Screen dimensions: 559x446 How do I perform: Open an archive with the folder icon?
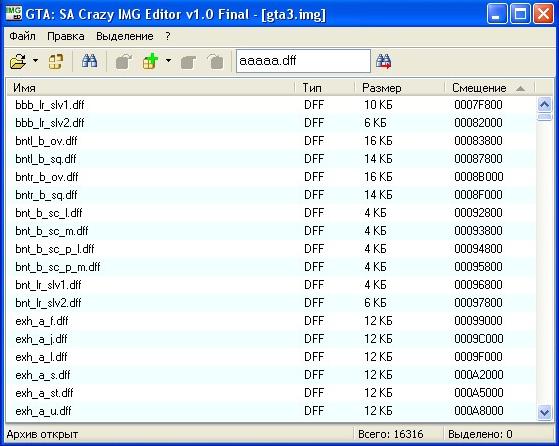pos(18,61)
